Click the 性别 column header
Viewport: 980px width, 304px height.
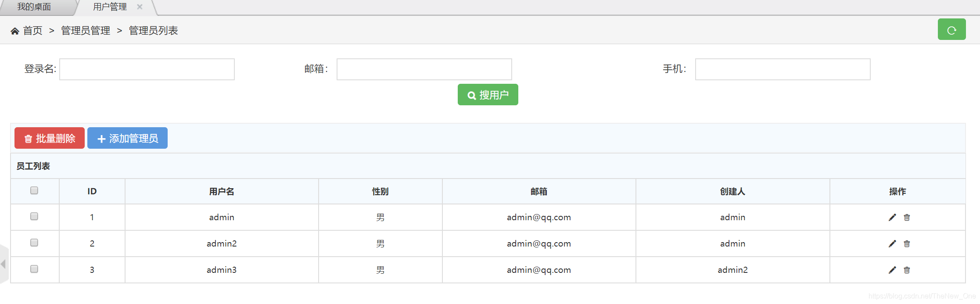coord(380,191)
